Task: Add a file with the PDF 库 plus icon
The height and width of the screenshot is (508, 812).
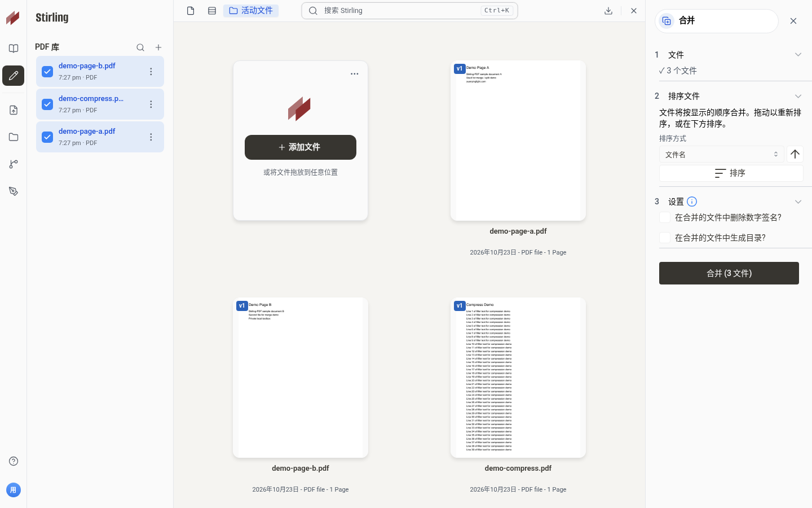Action: click(158, 47)
